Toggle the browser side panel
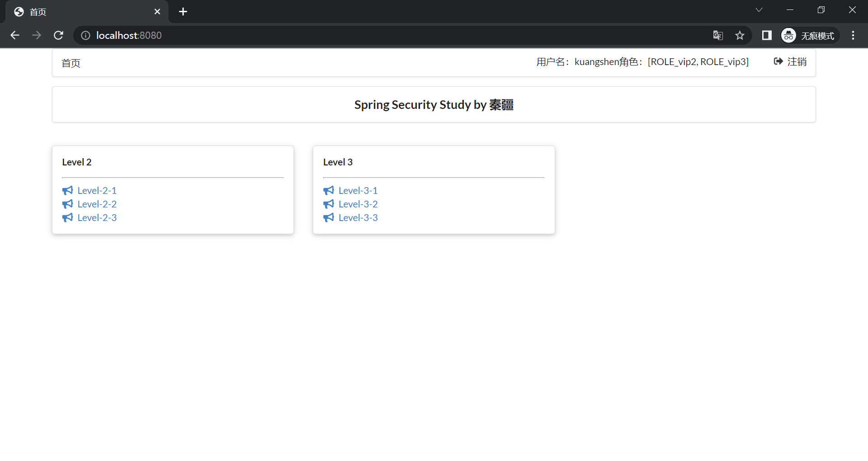 pyautogui.click(x=767, y=35)
